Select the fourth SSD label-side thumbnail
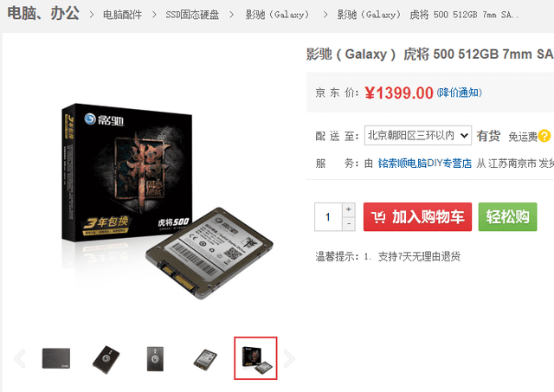Viewport: 554px width, 392px height. (205, 359)
